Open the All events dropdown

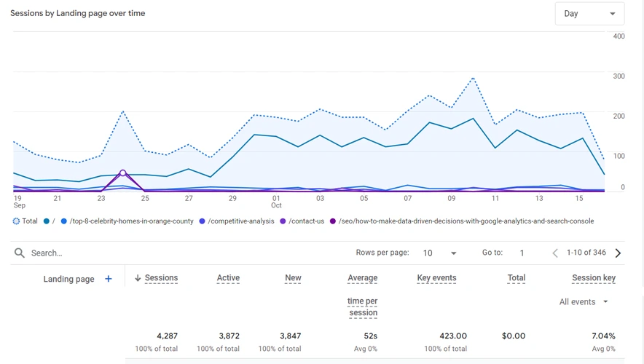click(584, 301)
